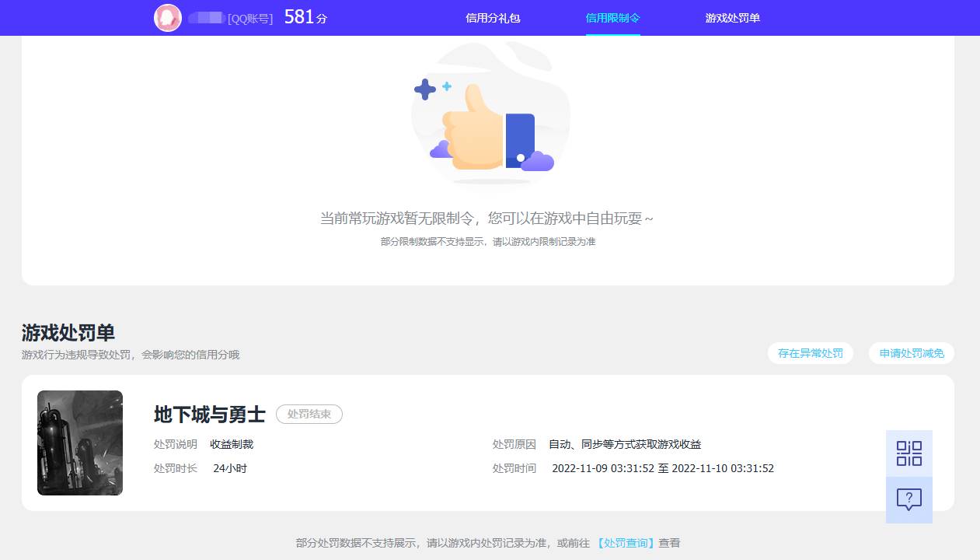Click the 处罚结束 status pill
This screenshot has height=560, width=980.
click(309, 414)
